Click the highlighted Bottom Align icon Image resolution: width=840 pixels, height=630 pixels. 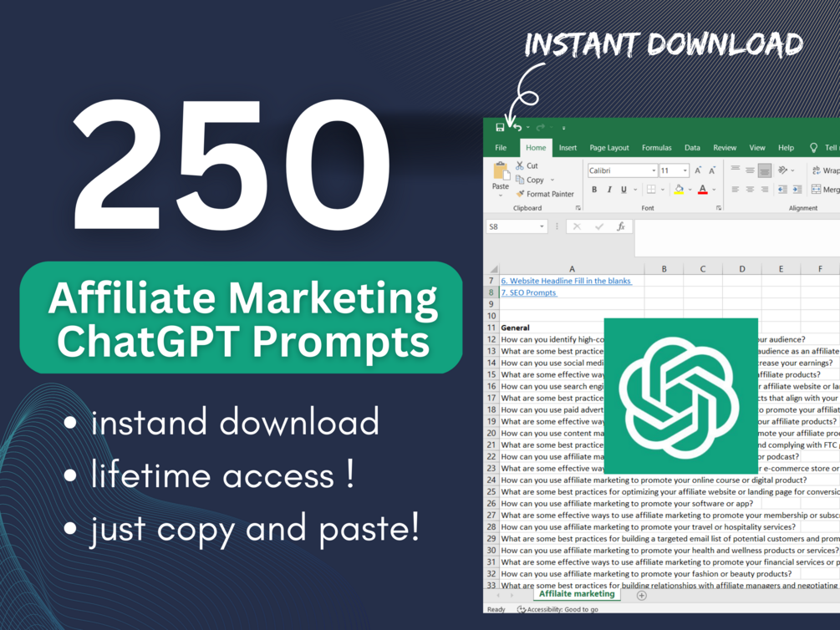[765, 170]
